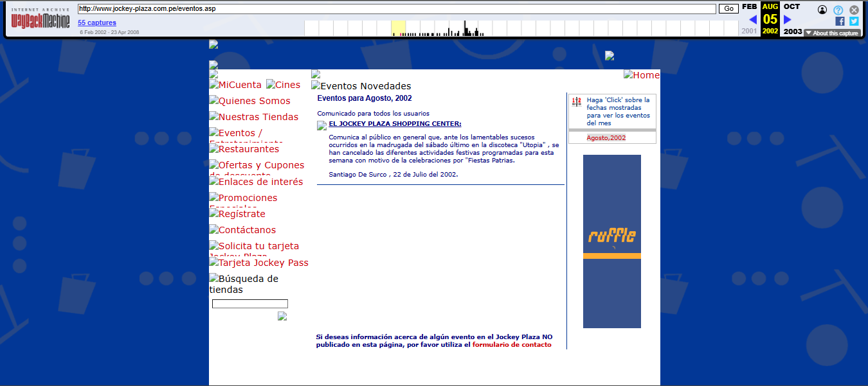The height and width of the screenshot is (386, 868).
Task: Select the highlighted 2002 timeline bar
Action: (x=398, y=28)
